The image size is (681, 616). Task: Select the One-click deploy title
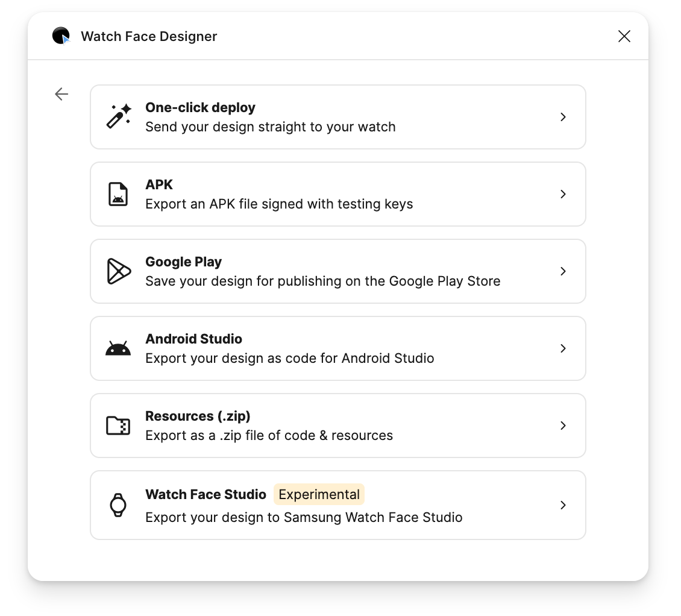(200, 107)
